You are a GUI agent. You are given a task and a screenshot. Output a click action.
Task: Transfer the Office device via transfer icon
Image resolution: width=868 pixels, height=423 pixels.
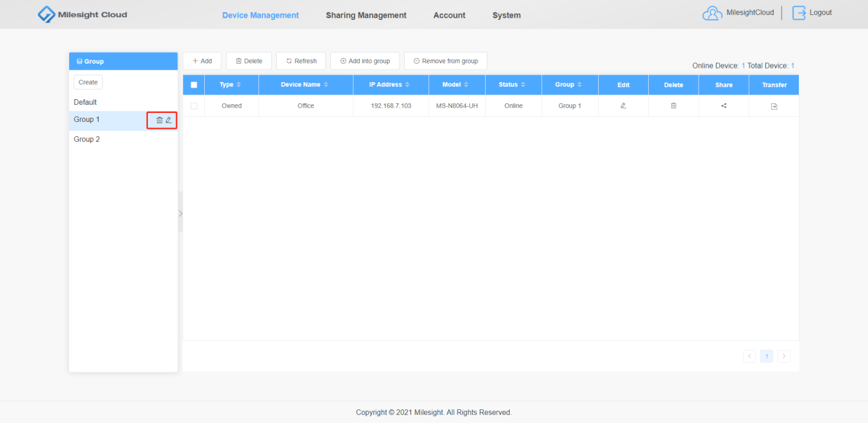774,106
